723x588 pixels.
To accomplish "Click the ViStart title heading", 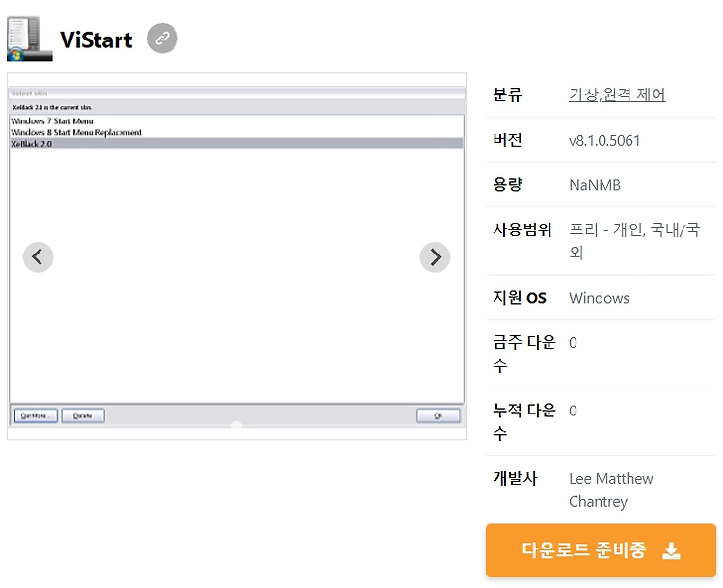I will 96,40.
